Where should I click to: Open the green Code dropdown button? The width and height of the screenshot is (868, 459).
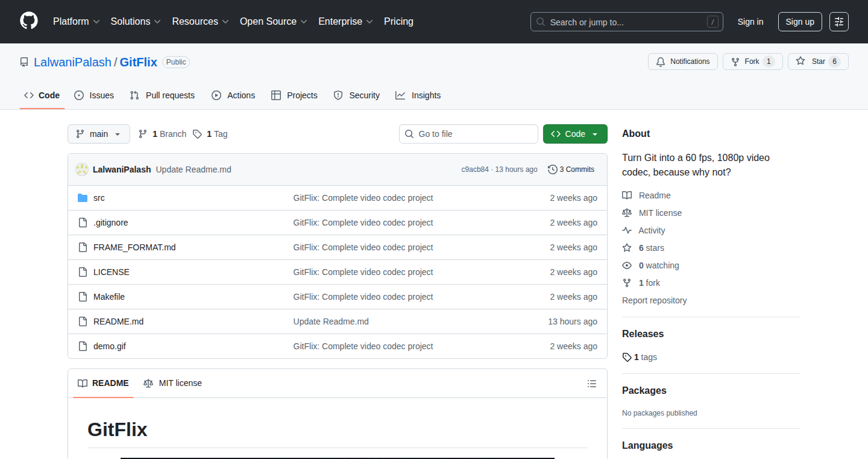pos(575,134)
